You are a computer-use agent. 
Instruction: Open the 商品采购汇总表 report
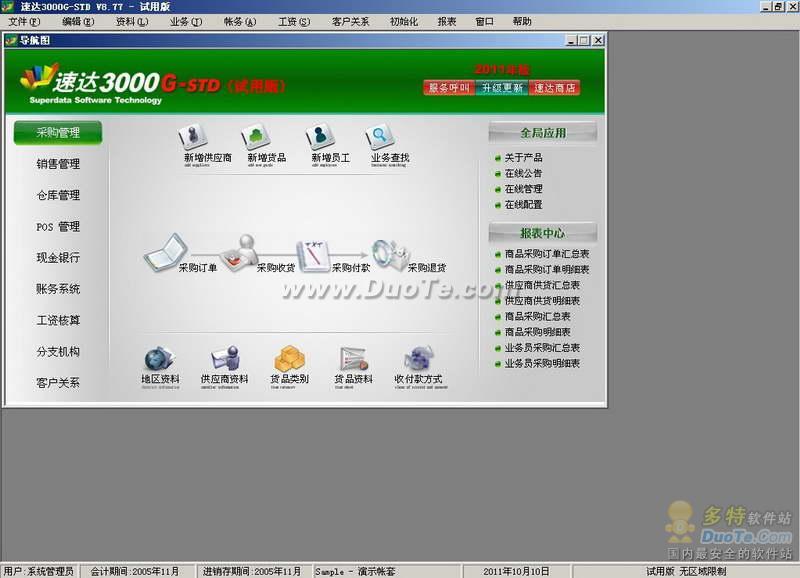pyautogui.click(x=537, y=316)
